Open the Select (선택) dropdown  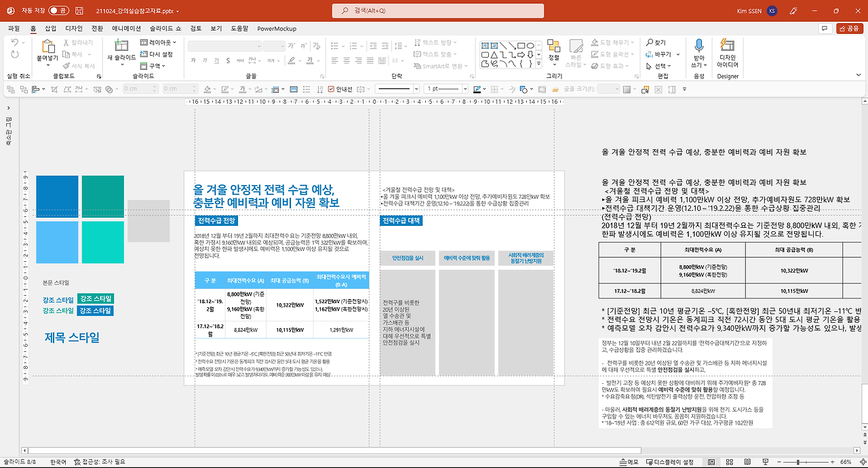[x=658, y=66]
